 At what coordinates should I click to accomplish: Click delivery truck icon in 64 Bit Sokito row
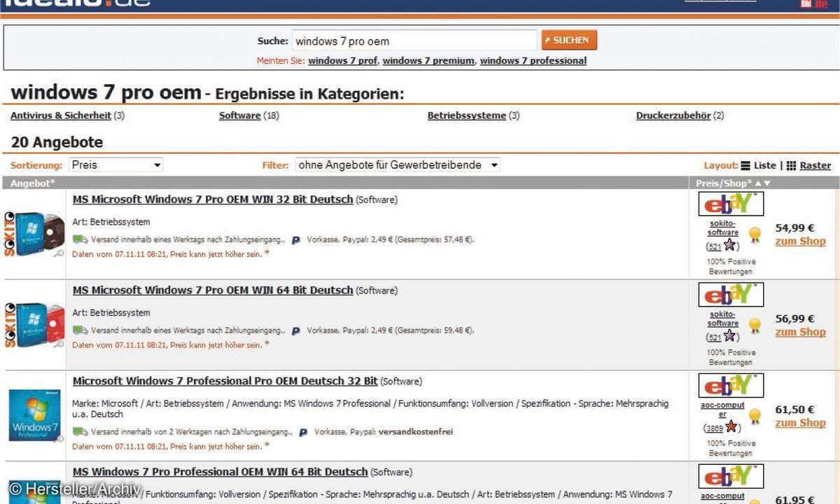click(80, 330)
